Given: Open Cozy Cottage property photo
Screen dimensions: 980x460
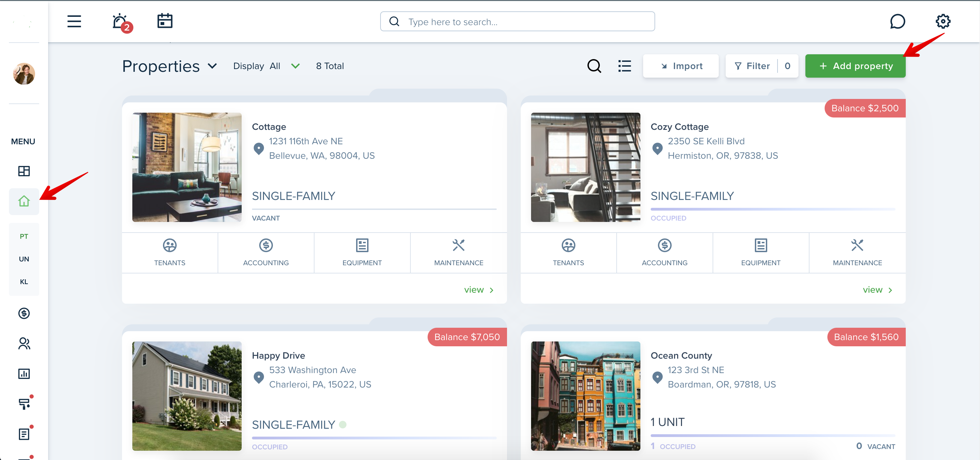Looking at the screenshot, I should 585,167.
